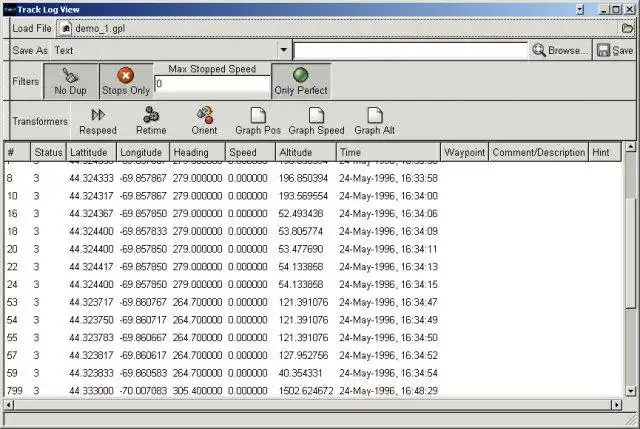The image size is (640, 429).
Task: Click the vertical scrollbar down arrow
Action: coord(631,391)
